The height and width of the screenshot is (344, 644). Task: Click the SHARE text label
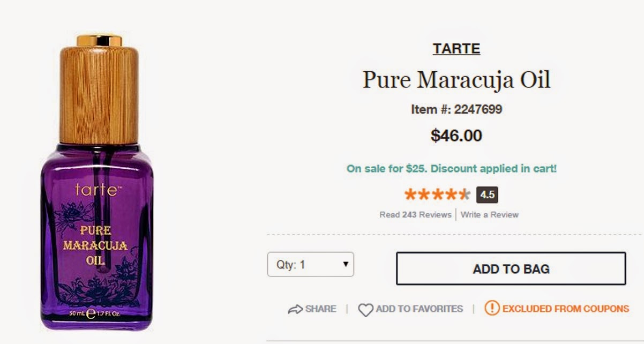tap(320, 309)
